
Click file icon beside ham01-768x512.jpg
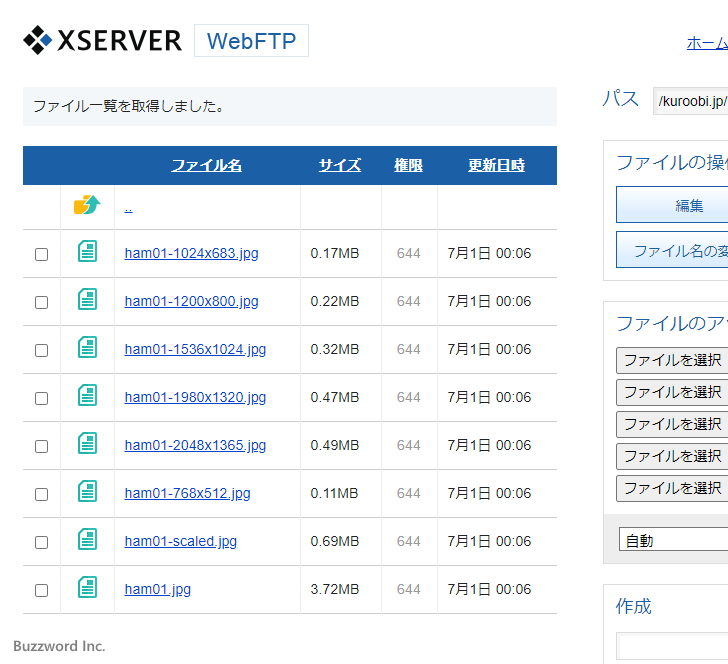88,492
